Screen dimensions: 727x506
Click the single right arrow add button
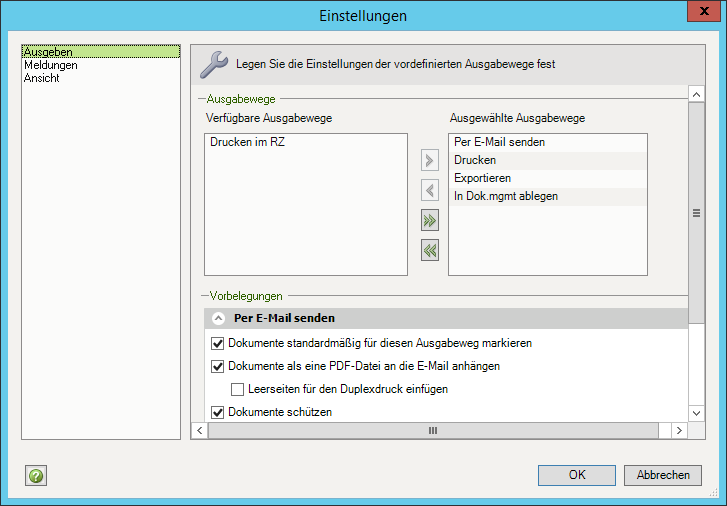tap(430, 160)
